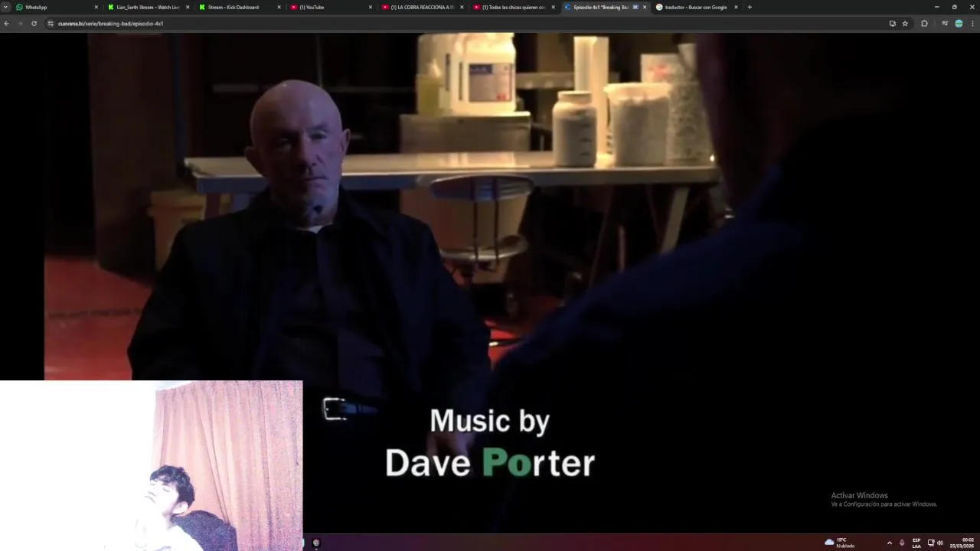The width and height of the screenshot is (980, 551).
Task: Go forward to the next page
Action: [21, 24]
